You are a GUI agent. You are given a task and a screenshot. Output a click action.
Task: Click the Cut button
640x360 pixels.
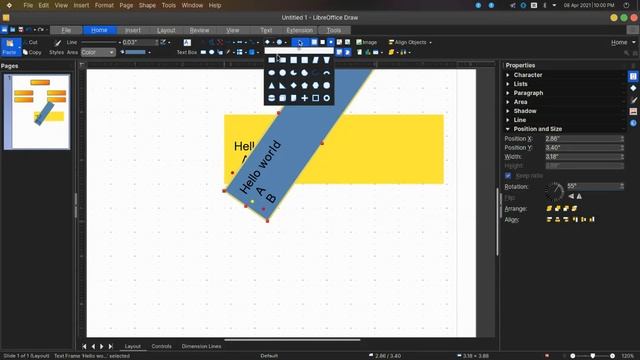coord(31,42)
